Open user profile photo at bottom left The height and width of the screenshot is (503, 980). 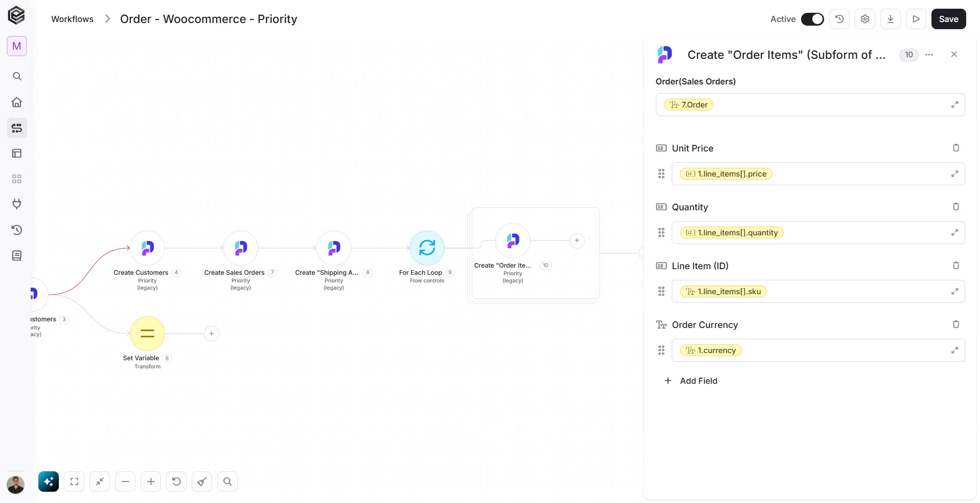click(16, 485)
